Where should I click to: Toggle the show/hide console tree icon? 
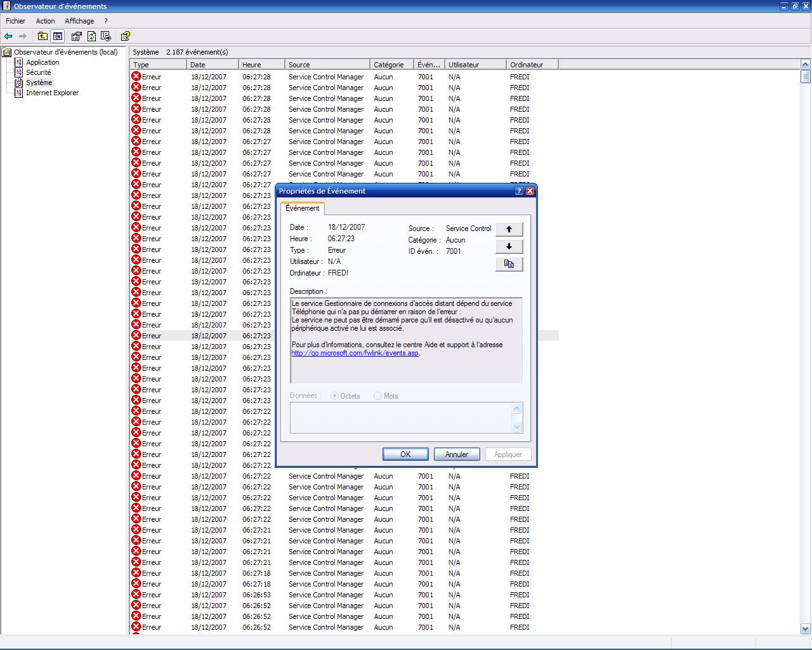click(x=58, y=36)
